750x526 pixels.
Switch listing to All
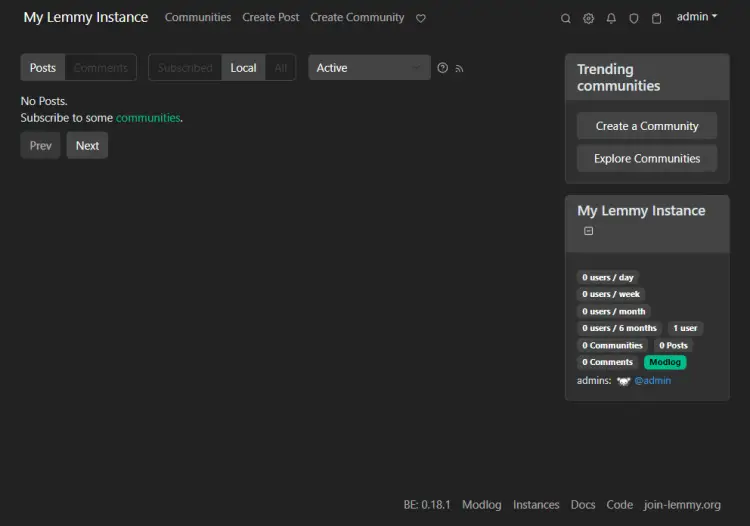point(280,67)
